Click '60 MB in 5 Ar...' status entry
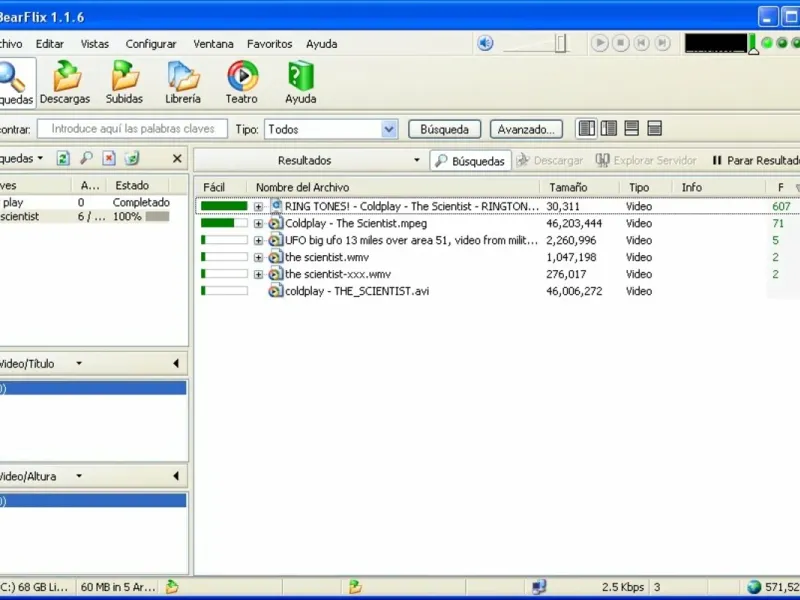 [118, 587]
